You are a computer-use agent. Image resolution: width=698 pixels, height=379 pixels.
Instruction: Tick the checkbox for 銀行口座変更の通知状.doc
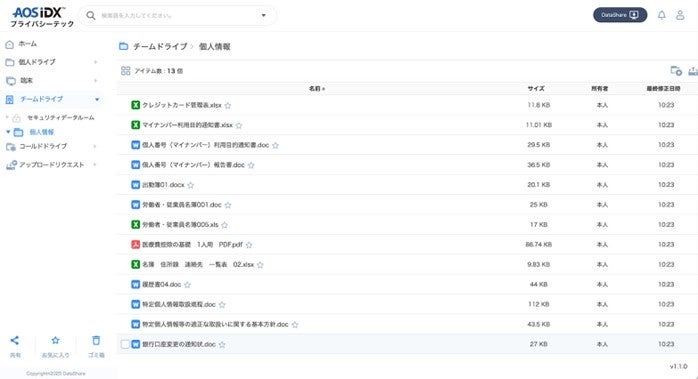(x=125, y=344)
